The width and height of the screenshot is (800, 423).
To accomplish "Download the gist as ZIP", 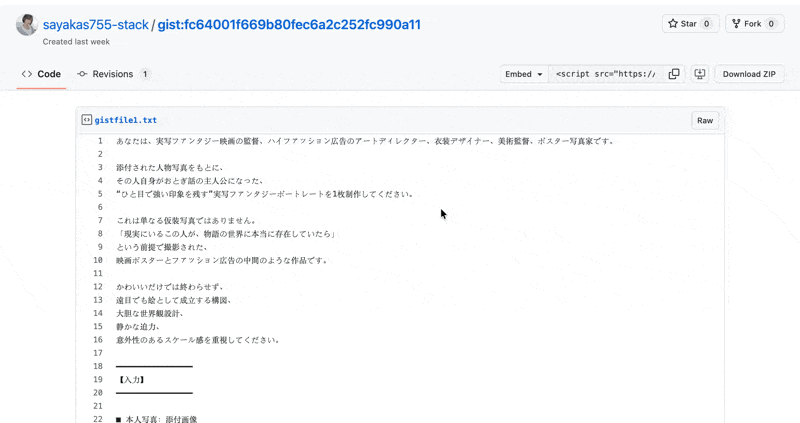I will [x=749, y=74].
